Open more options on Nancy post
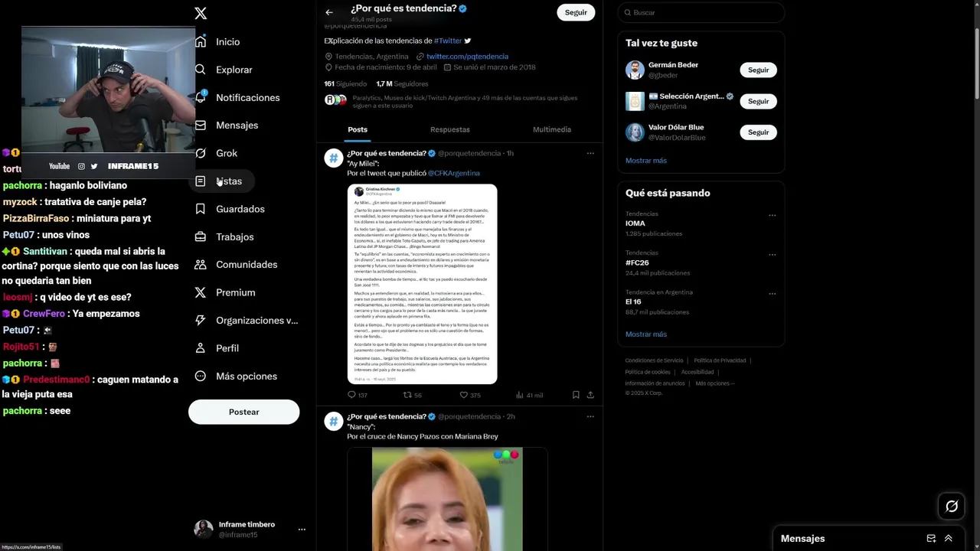This screenshot has height=551, width=980. [x=590, y=416]
